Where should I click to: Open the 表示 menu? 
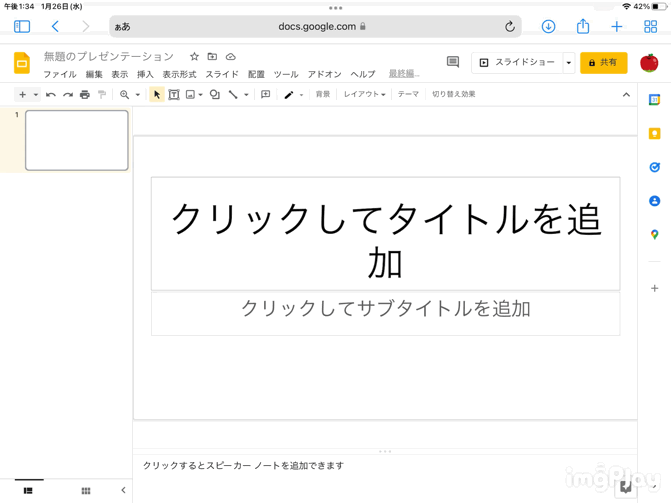120,74
